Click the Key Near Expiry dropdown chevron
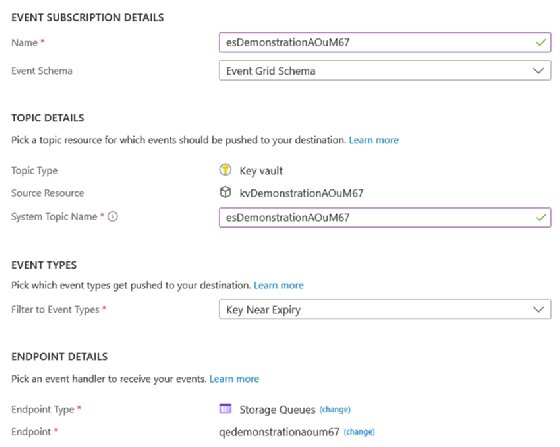Viewport: 560px width, 447px height. click(x=539, y=309)
